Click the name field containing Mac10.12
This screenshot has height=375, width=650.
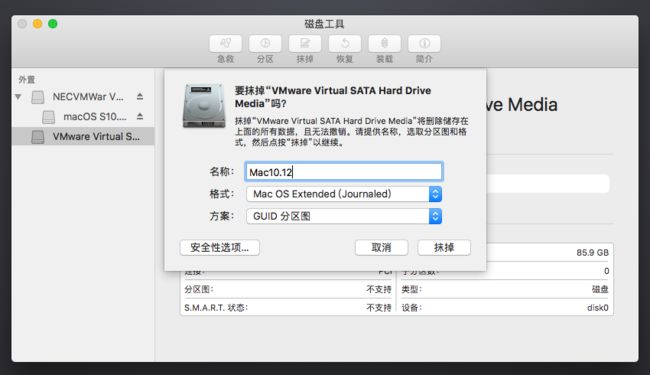coord(344,172)
